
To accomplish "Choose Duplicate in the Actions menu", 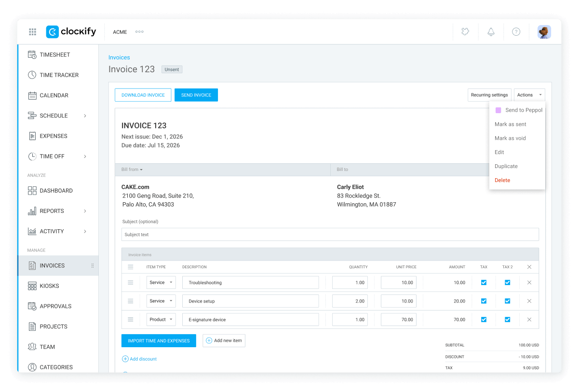I will coord(506,166).
